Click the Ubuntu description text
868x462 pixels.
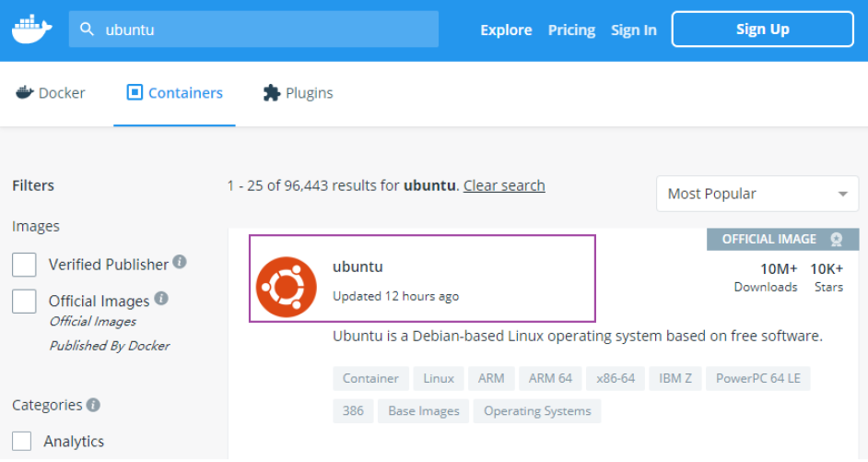coord(578,337)
